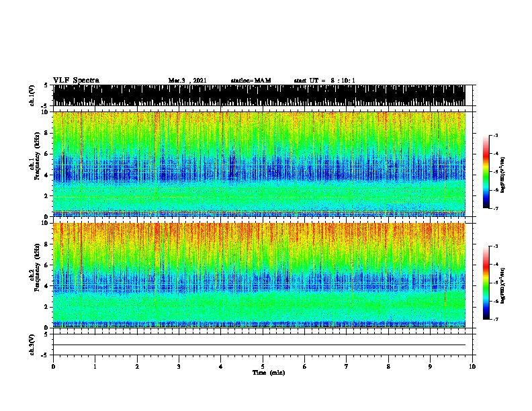This screenshot has width=532, height=411.
Task: Click time axis tick label "7"
Action: tap(347, 367)
